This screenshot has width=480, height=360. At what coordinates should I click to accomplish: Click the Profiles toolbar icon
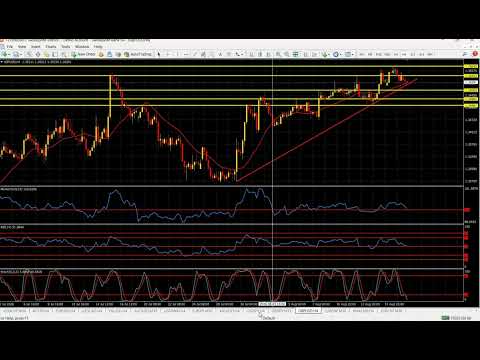16,54
